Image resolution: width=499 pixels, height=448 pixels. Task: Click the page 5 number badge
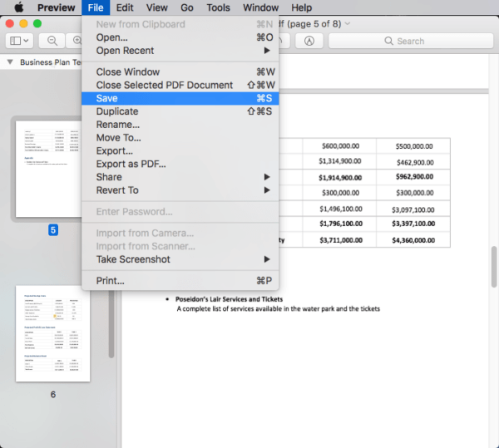point(53,230)
